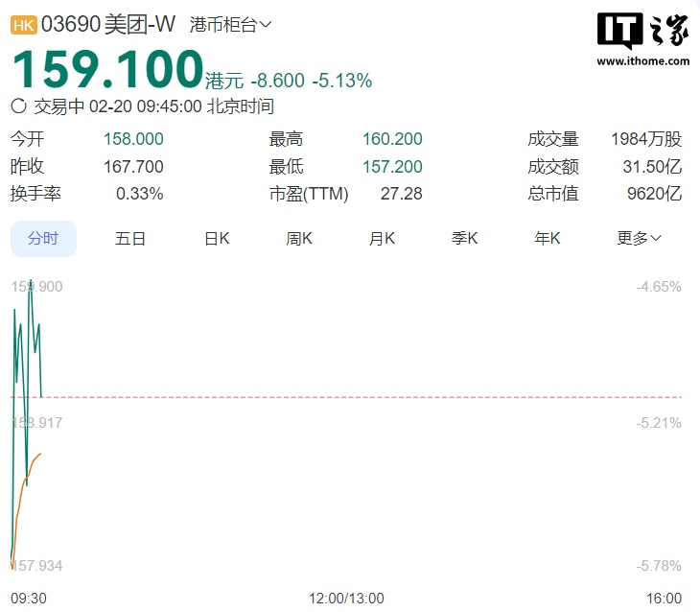Viewport: 700px width, 612px height.
Task: Select the 分时 intraday chart tab
Action: pos(43,239)
